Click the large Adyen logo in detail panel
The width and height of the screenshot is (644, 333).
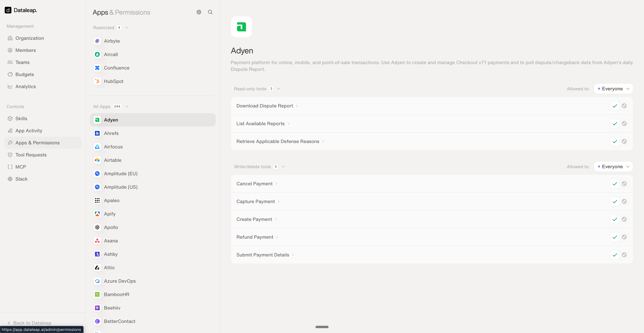[x=241, y=27]
